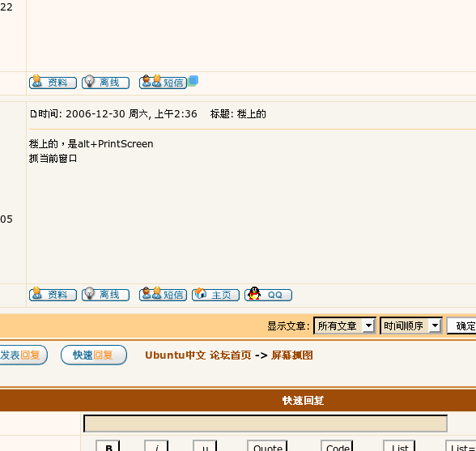Send 短信 message from second post footer

163,294
